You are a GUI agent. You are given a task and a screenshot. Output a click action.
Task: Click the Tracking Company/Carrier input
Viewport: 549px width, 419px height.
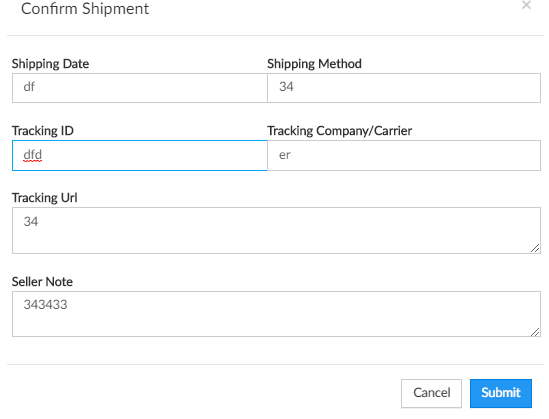[404, 155]
